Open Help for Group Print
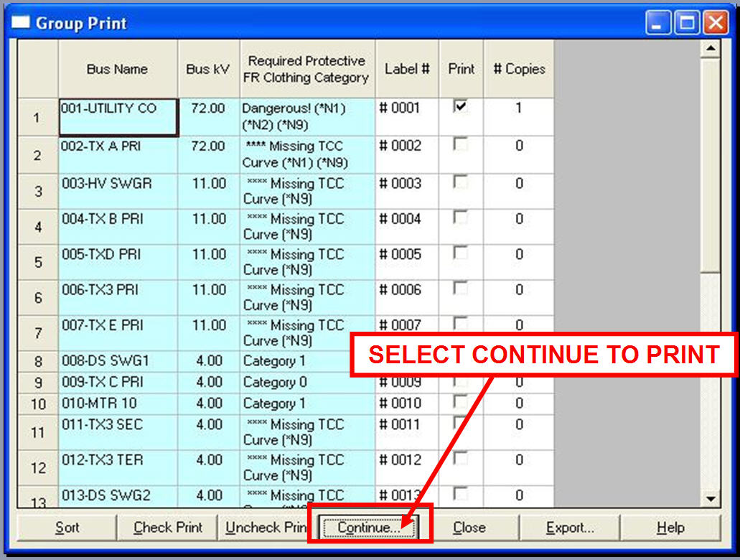The height and width of the screenshot is (560, 740). pos(670,528)
